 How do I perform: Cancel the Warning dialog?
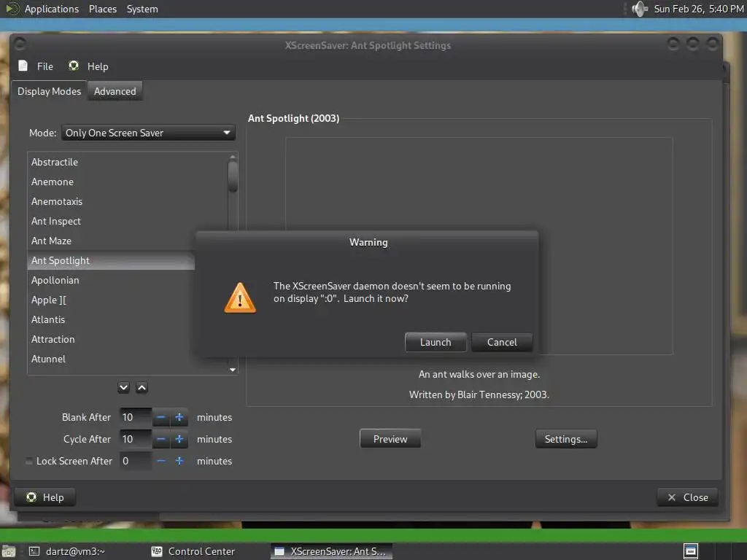pos(502,342)
